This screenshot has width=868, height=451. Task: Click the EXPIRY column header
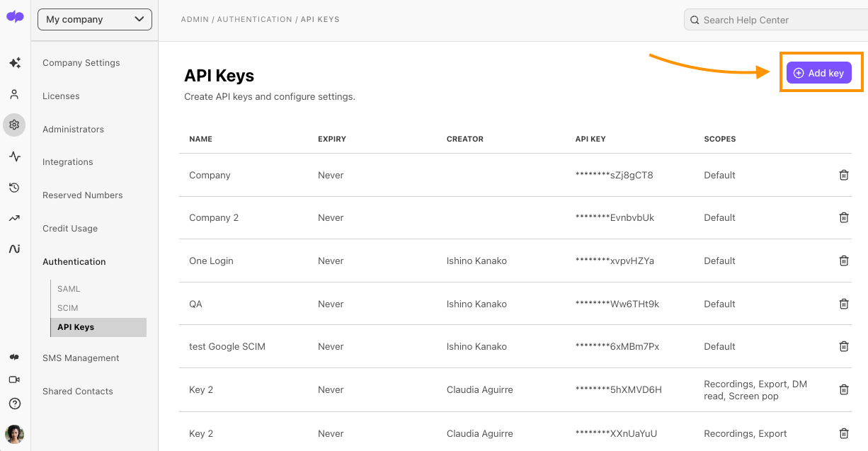click(332, 139)
